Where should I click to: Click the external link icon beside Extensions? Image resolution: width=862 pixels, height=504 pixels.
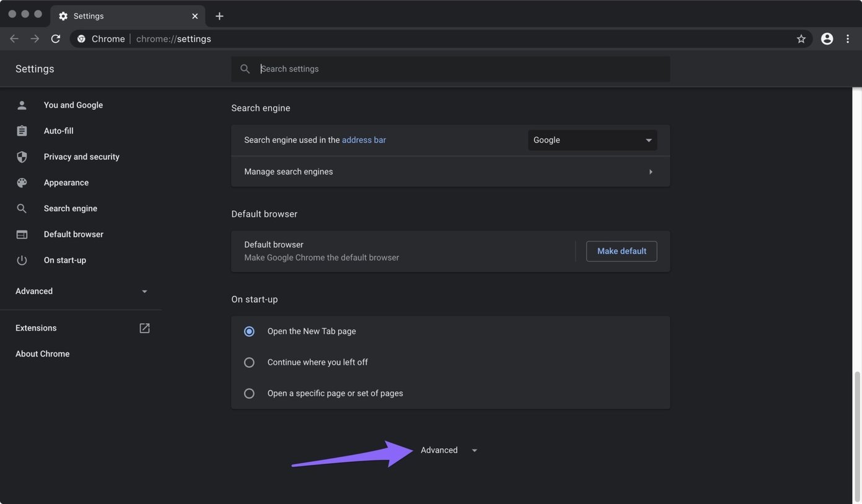(144, 328)
